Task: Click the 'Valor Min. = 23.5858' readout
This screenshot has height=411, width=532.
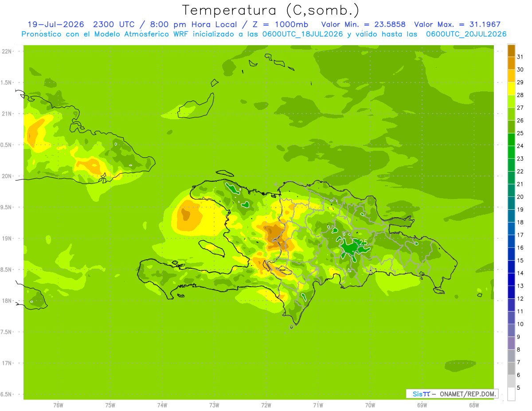Action: 363,24
